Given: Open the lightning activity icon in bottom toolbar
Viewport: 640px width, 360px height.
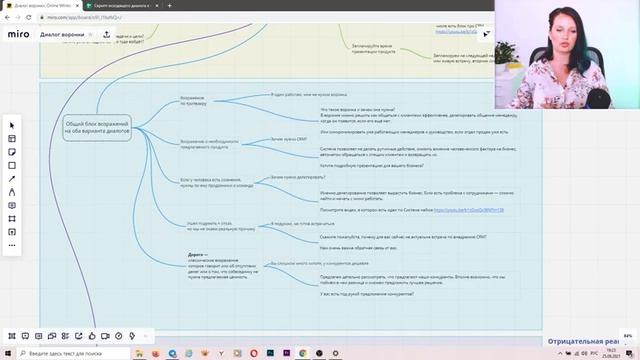Looking at the screenshot, I should 132,336.
